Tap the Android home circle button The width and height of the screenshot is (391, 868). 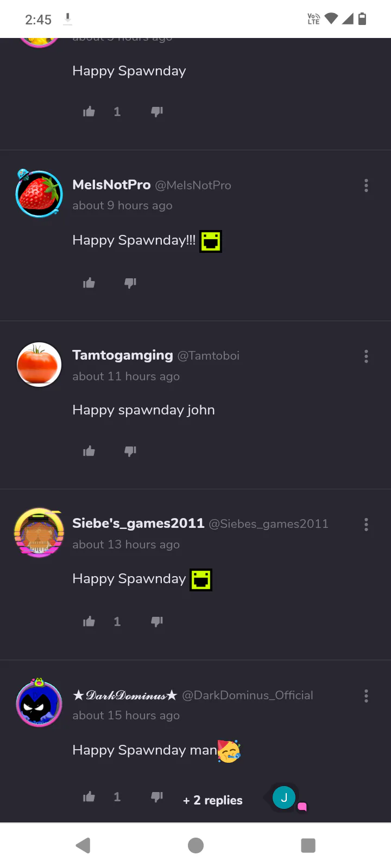(x=195, y=845)
